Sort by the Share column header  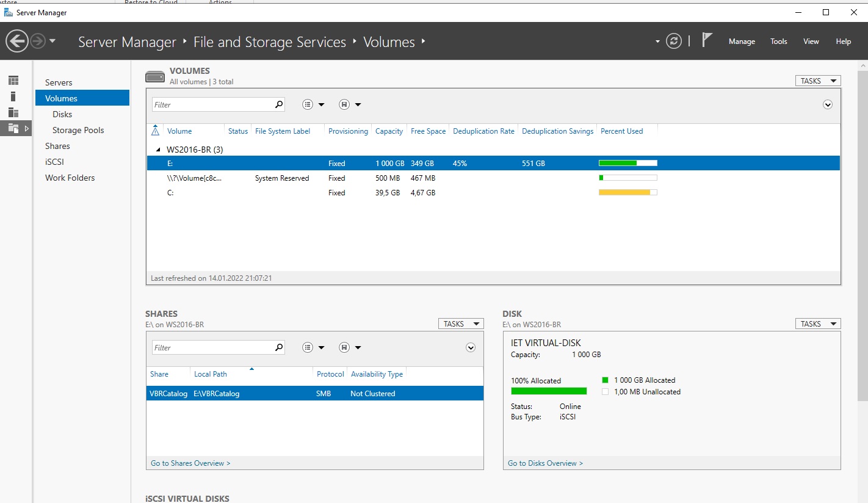pyautogui.click(x=159, y=374)
